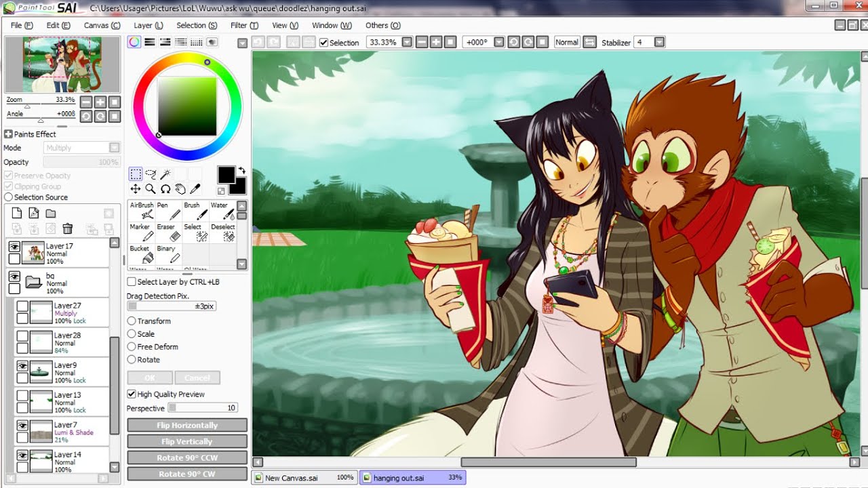868x488 pixels.
Task: Choose the Deselect pen tool
Action: pyautogui.click(x=222, y=232)
